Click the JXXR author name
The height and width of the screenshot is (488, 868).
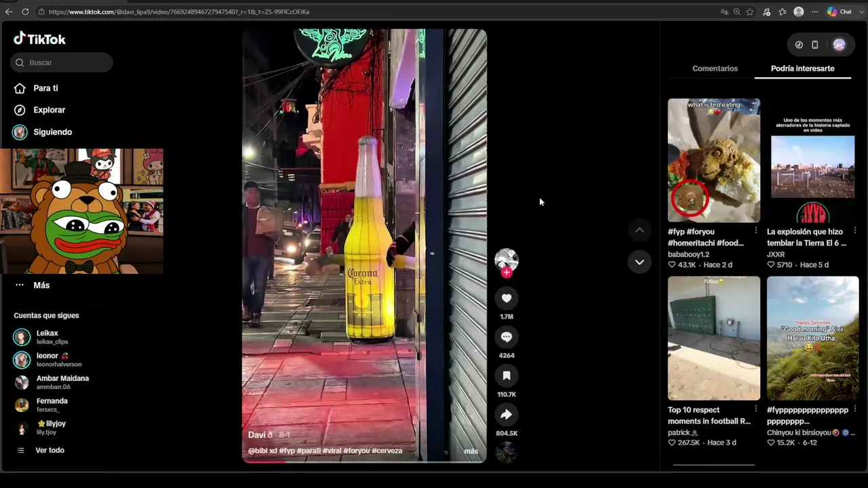pyautogui.click(x=776, y=255)
